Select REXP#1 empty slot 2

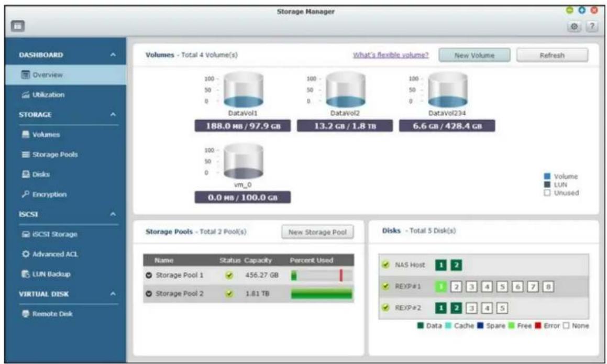[456, 286]
